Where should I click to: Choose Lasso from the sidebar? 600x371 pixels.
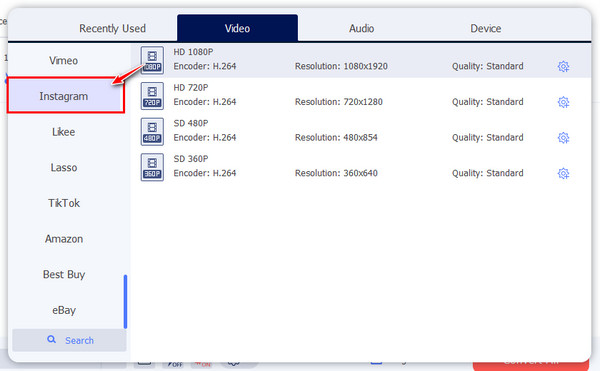64,168
